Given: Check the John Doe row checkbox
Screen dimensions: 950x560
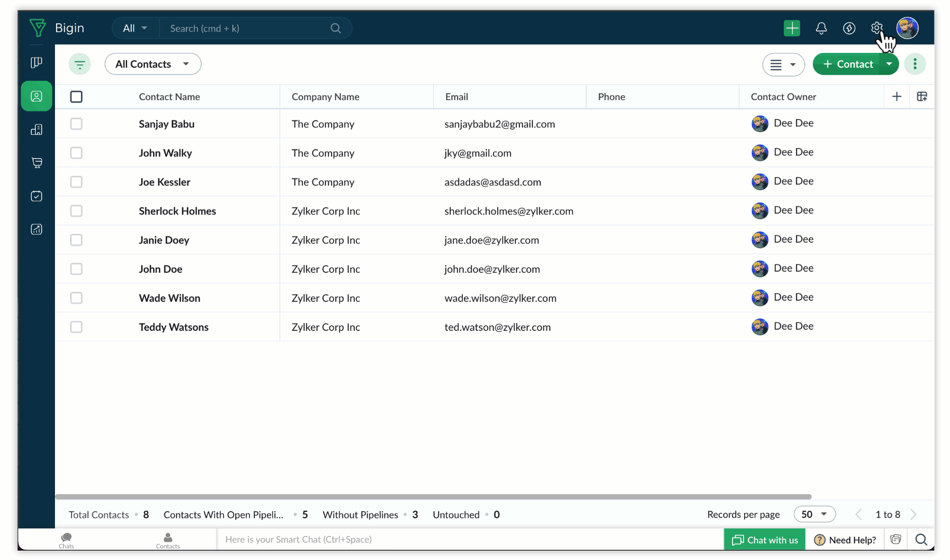Looking at the screenshot, I should coord(76,269).
